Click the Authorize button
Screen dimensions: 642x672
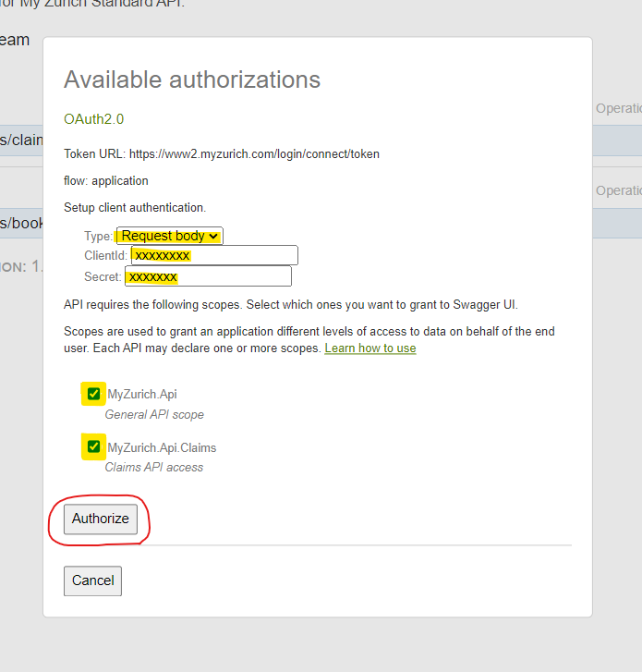click(x=101, y=519)
